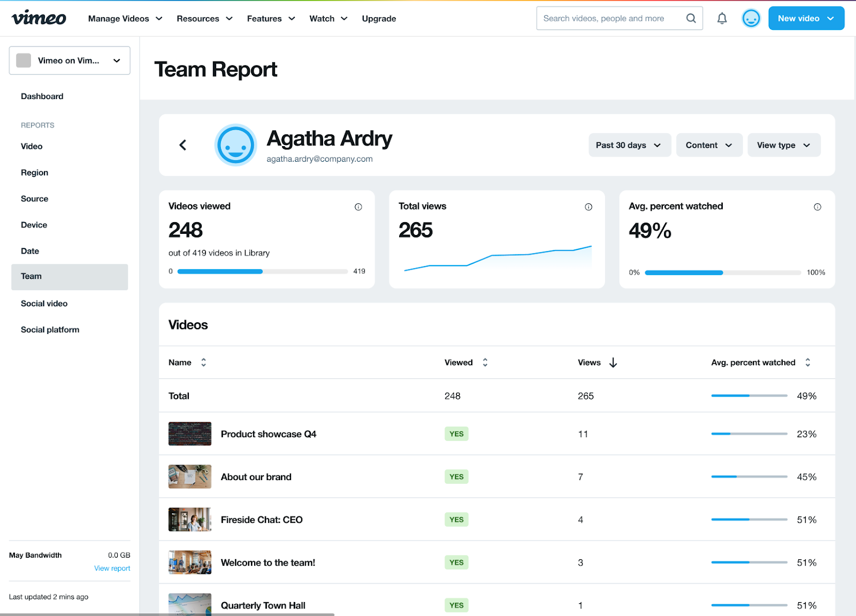Viewport: 856px width, 616px height.
Task: Expand the Content filter dropdown
Action: pos(709,145)
